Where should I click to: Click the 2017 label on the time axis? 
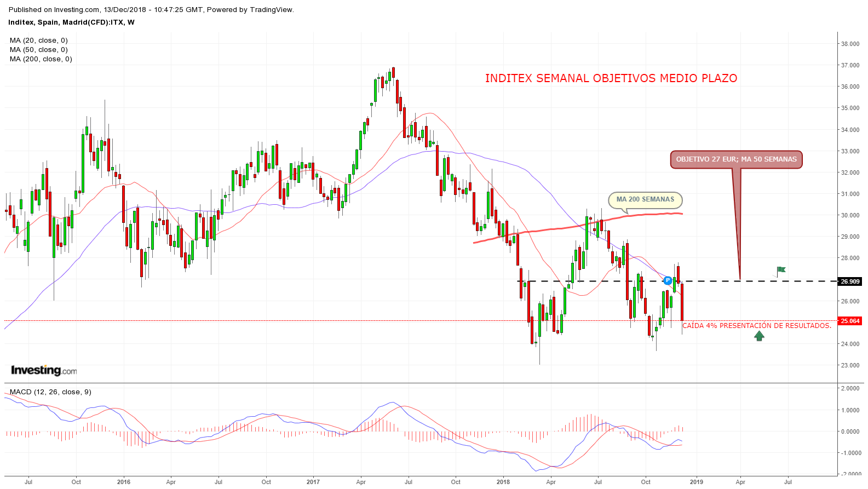[x=313, y=482]
